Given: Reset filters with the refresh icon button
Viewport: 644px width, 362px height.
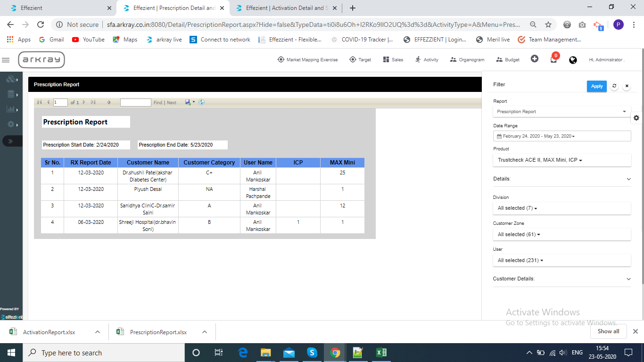Looking at the screenshot, I should pyautogui.click(x=614, y=86).
